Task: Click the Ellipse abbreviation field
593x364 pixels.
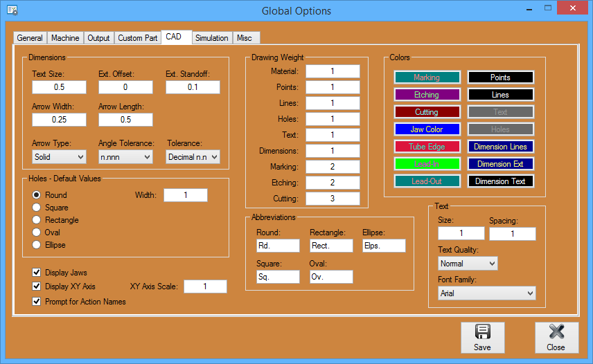Action: pyautogui.click(x=384, y=246)
